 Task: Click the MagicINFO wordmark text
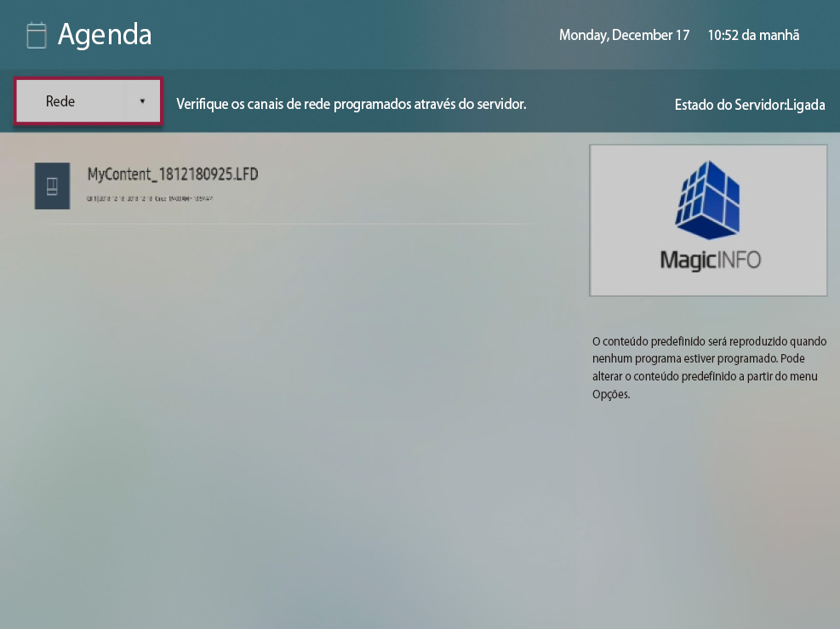711,260
